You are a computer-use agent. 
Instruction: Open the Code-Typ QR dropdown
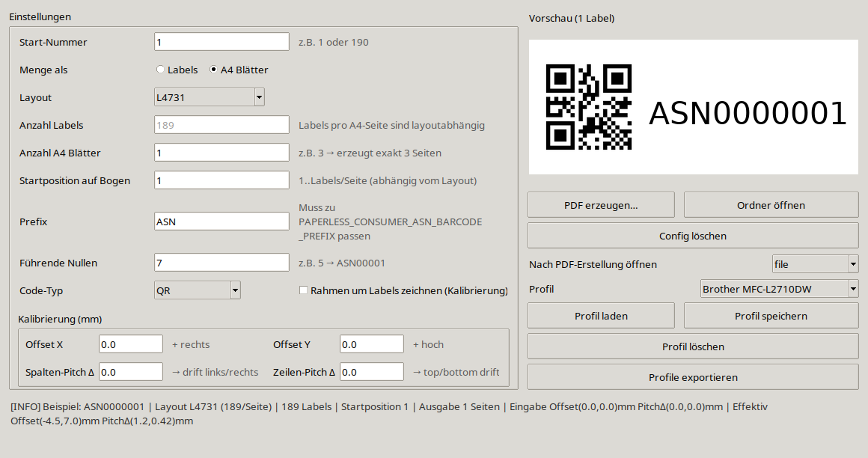point(197,290)
